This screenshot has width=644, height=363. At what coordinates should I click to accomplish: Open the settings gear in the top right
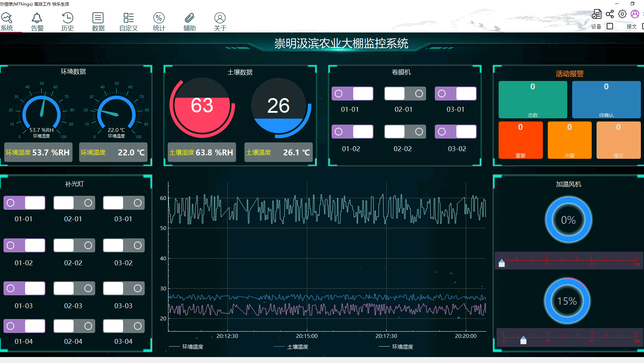622,13
